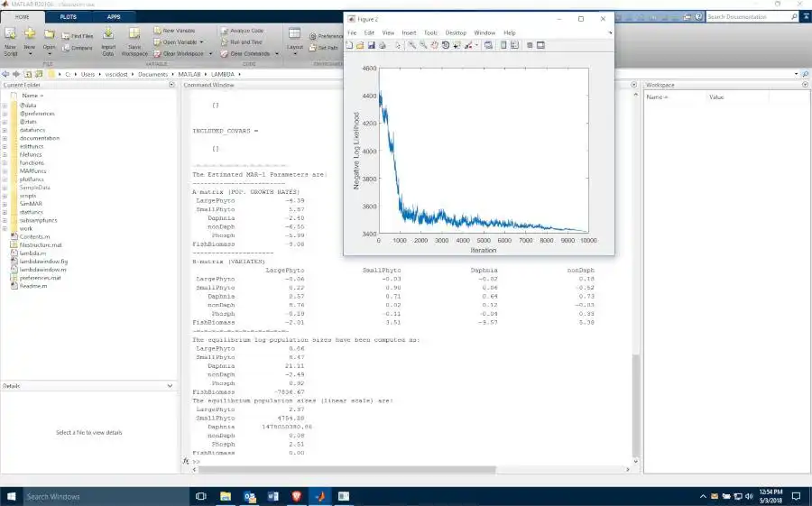Image resolution: width=812 pixels, height=506 pixels.
Task: Select lambdawindow.fig file
Action: pos(43,262)
